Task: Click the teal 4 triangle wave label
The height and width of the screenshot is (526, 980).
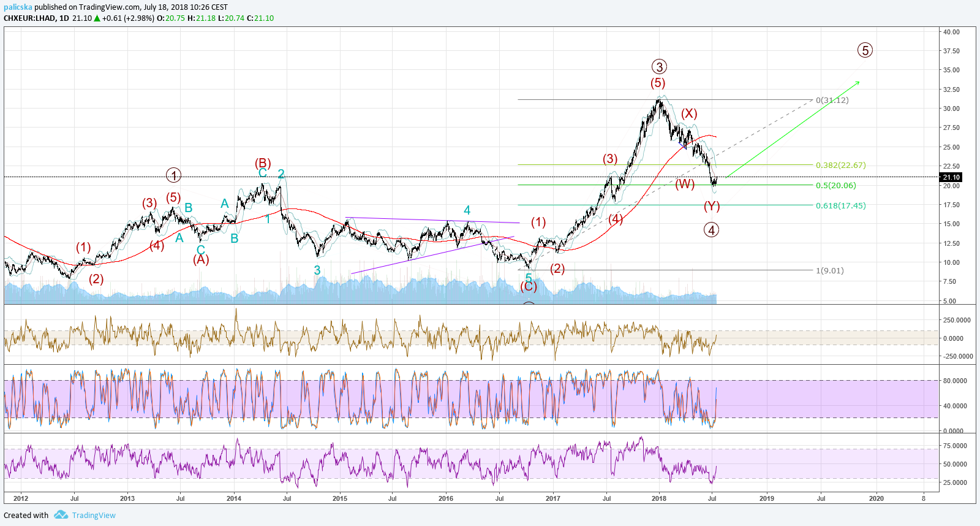Action: coord(467,210)
